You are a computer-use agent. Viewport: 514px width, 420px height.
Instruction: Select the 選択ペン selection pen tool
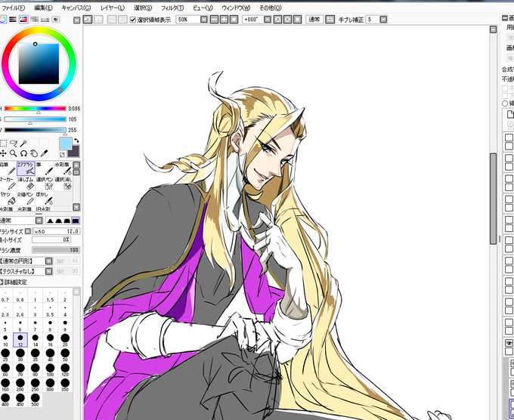(45, 184)
